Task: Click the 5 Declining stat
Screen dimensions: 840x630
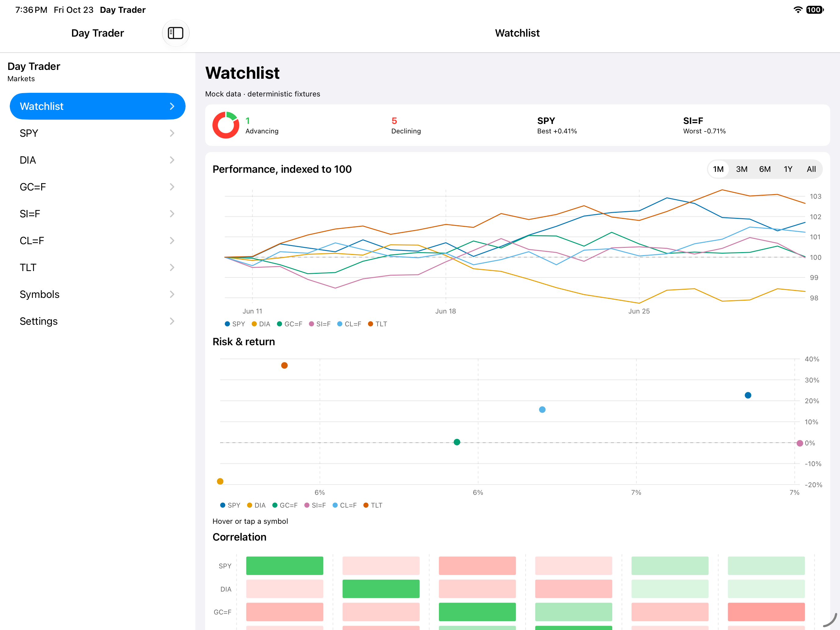Action: [x=406, y=125]
